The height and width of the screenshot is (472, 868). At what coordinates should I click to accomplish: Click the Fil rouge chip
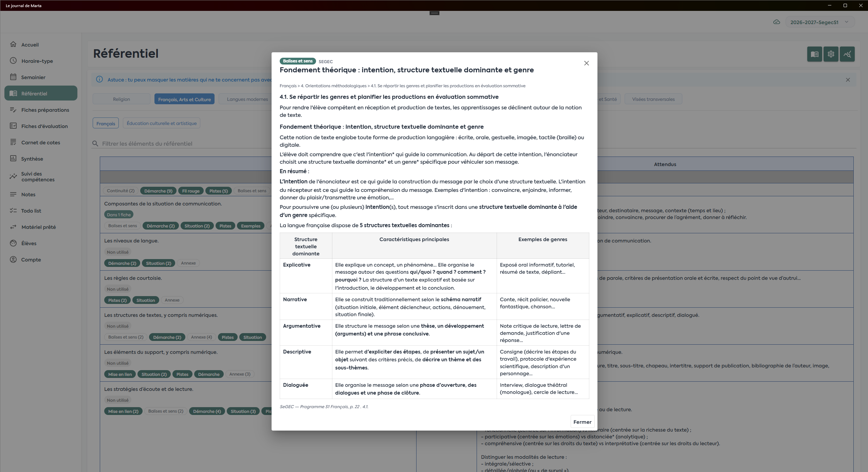(191, 191)
